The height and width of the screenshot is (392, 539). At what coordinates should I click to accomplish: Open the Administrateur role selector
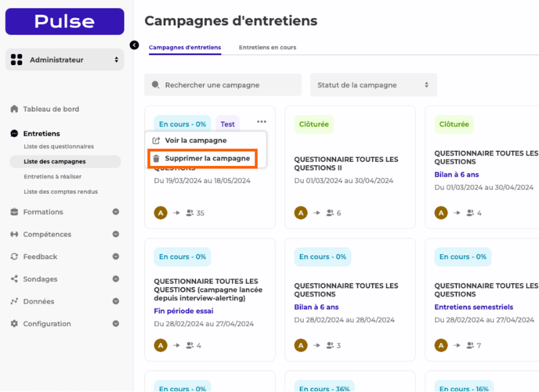pyautogui.click(x=64, y=59)
